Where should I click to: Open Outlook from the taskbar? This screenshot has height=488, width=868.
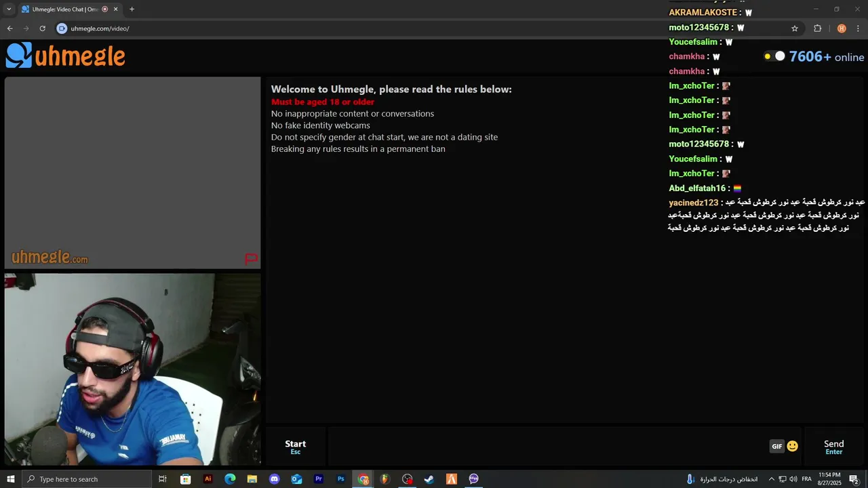tap(296, 479)
